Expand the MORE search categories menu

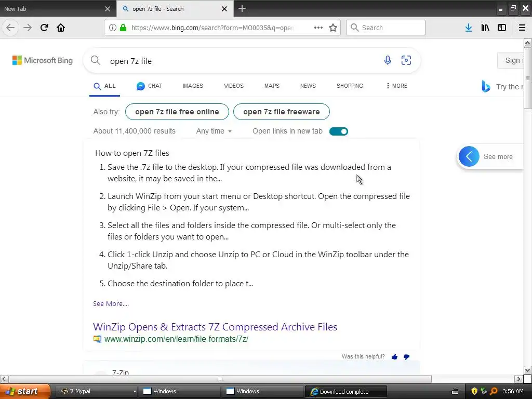point(396,86)
